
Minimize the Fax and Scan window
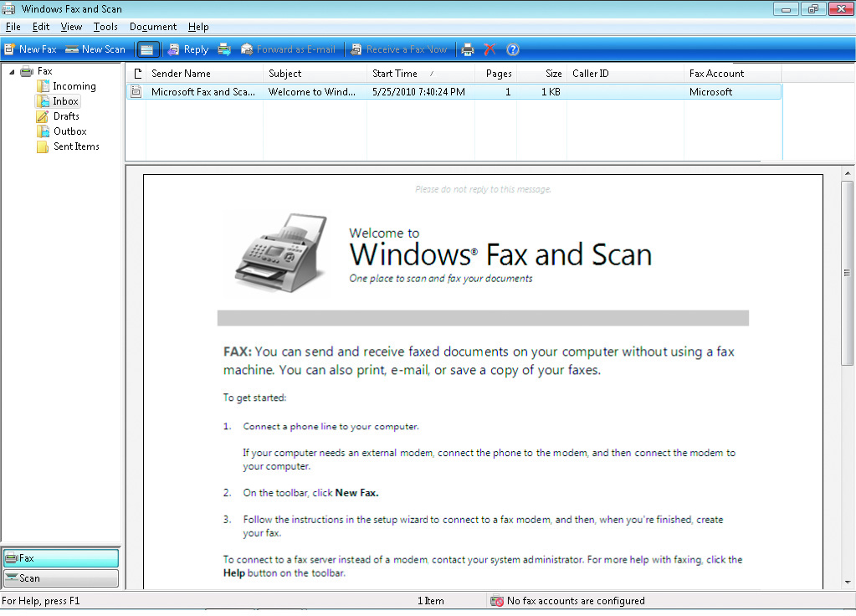[786, 8]
